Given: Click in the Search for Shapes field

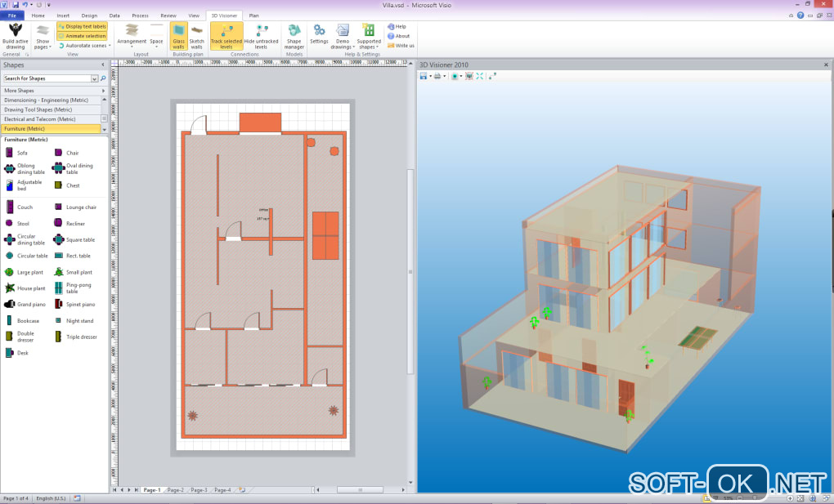Looking at the screenshot, I should (x=47, y=78).
